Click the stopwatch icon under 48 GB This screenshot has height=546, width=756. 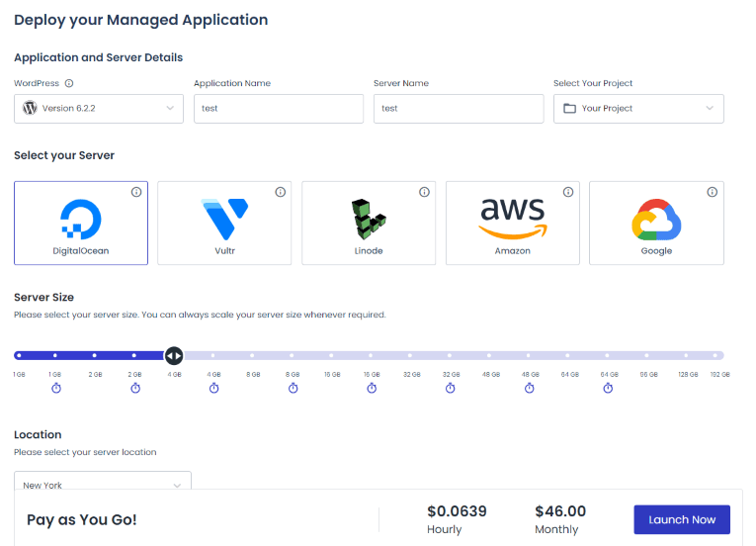click(x=530, y=388)
